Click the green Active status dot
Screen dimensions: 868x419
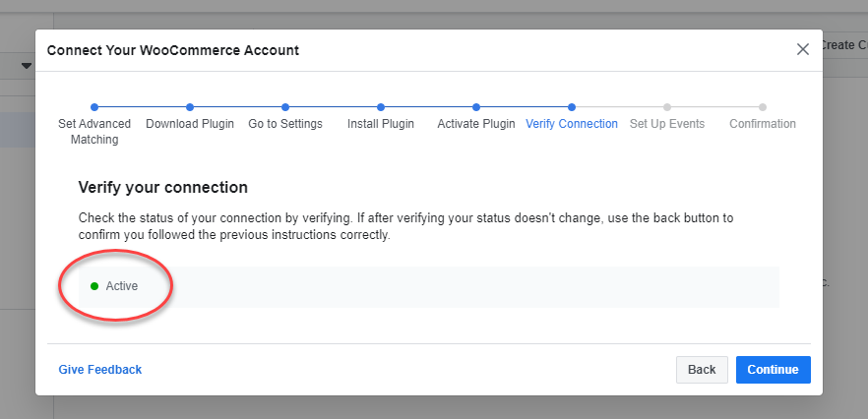pyautogui.click(x=94, y=286)
